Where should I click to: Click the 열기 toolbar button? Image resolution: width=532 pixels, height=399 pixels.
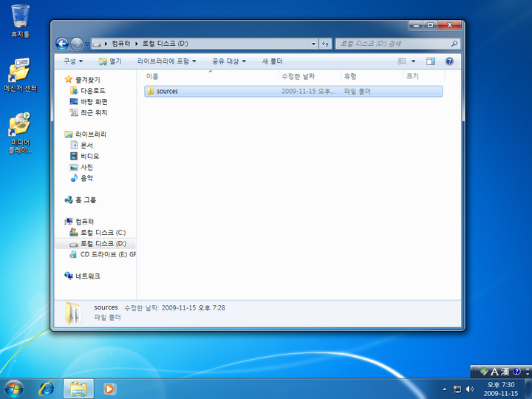click(110, 61)
